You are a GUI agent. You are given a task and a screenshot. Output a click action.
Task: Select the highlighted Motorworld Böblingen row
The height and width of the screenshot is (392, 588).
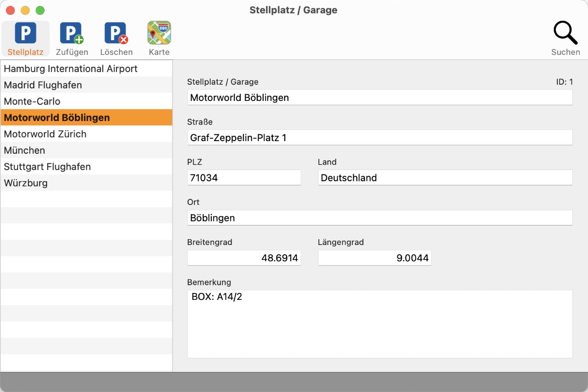click(86, 118)
